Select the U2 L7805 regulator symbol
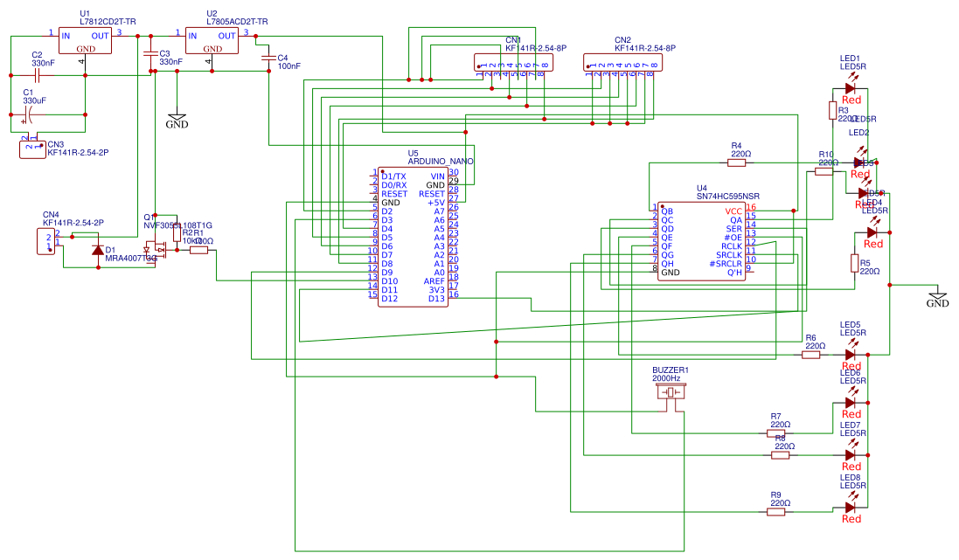Screen dimensions: 959x560 [212, 41]
